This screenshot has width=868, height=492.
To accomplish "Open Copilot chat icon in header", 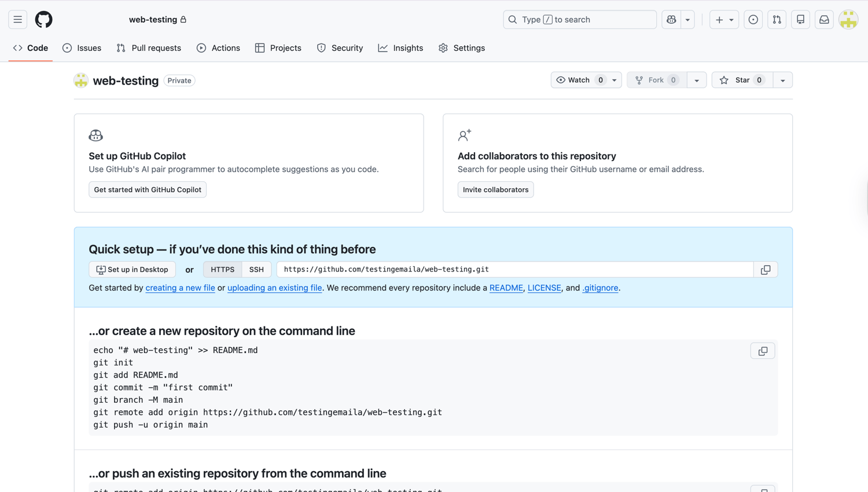I will coord(671,20).
